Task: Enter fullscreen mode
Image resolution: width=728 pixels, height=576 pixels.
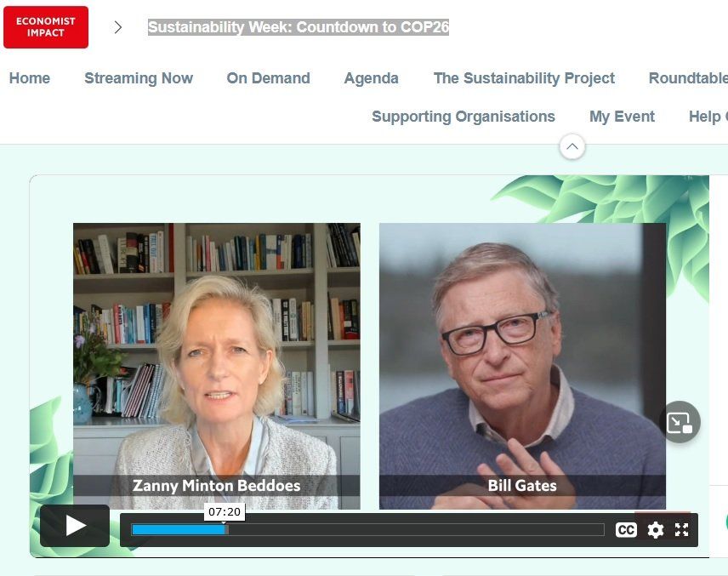Action: pyautogui.click(x=681, y=529)
